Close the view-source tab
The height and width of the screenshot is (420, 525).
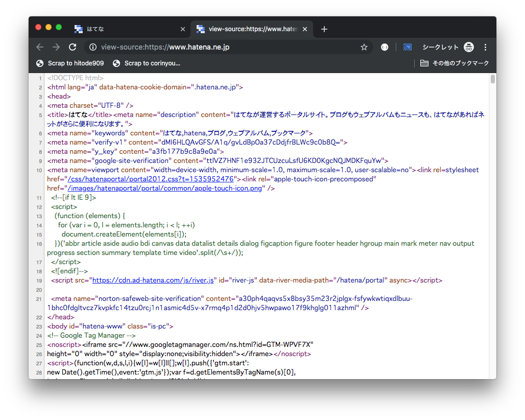point(305,29)
